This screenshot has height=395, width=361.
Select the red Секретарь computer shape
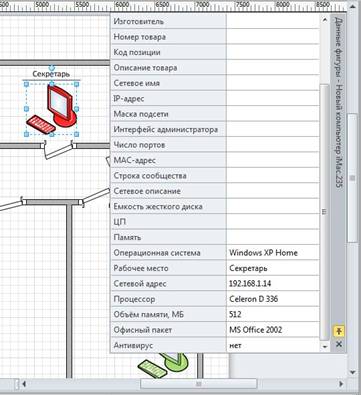[x=51, y=109]
